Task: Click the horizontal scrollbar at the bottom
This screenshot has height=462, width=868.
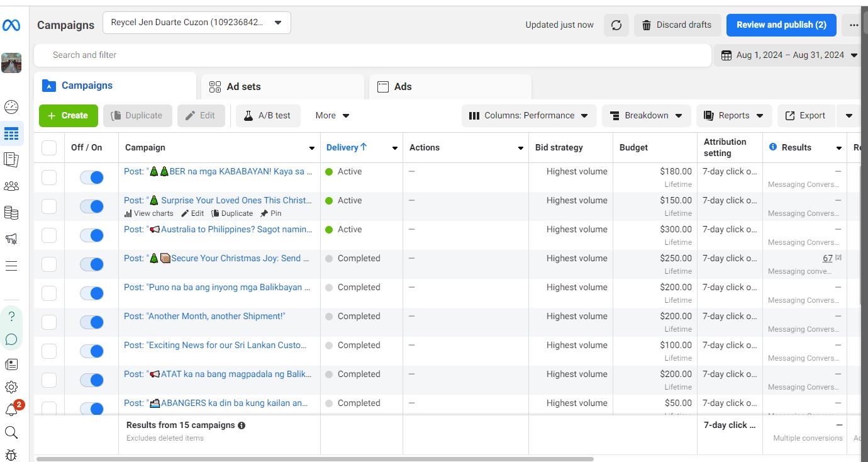Action: 315,459
